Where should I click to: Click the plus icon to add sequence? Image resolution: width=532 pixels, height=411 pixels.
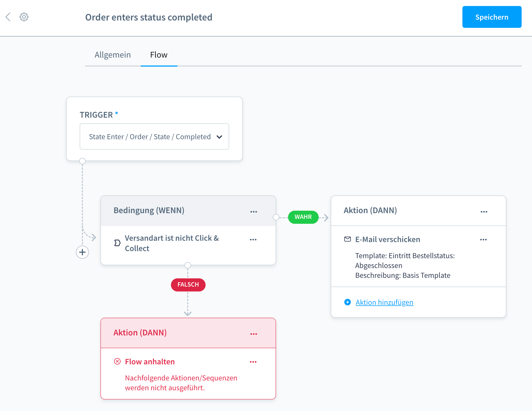pos(82,252)
